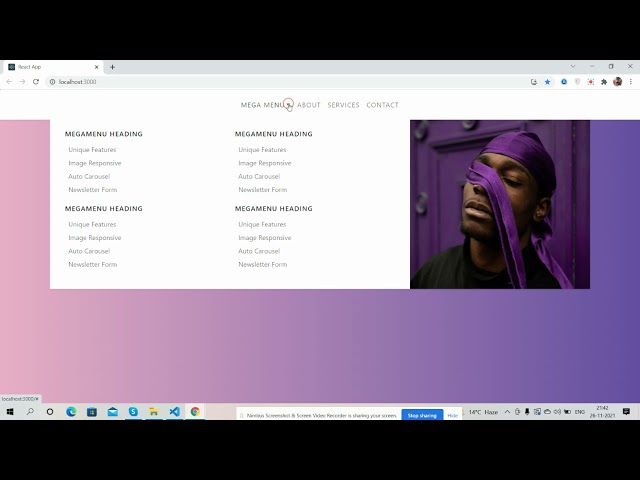Open the CONTACT nav item
This screenshot has height=480, width=640.
382,105
